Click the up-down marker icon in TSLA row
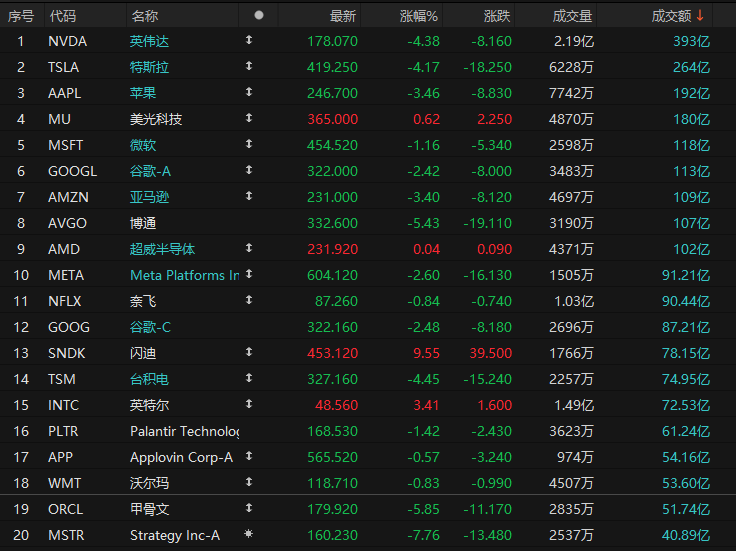This screenshot has width=736, height=551. (249, 66)
